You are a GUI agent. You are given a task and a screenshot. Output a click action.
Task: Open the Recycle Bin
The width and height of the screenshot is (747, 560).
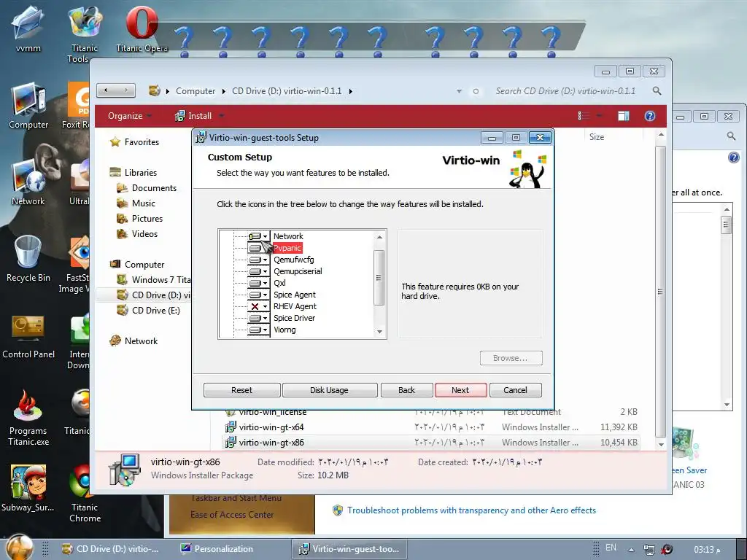[x=28, y=259]
